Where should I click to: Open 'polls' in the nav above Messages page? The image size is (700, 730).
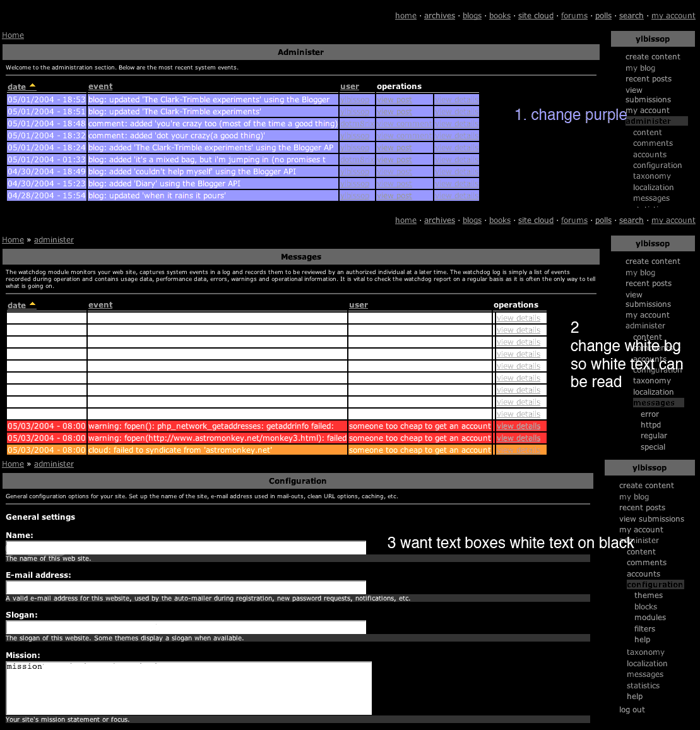point(603,220)
